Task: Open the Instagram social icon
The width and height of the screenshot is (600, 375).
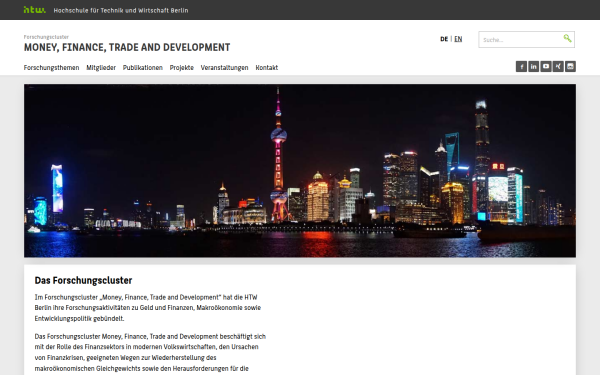Action: [570, 67]
